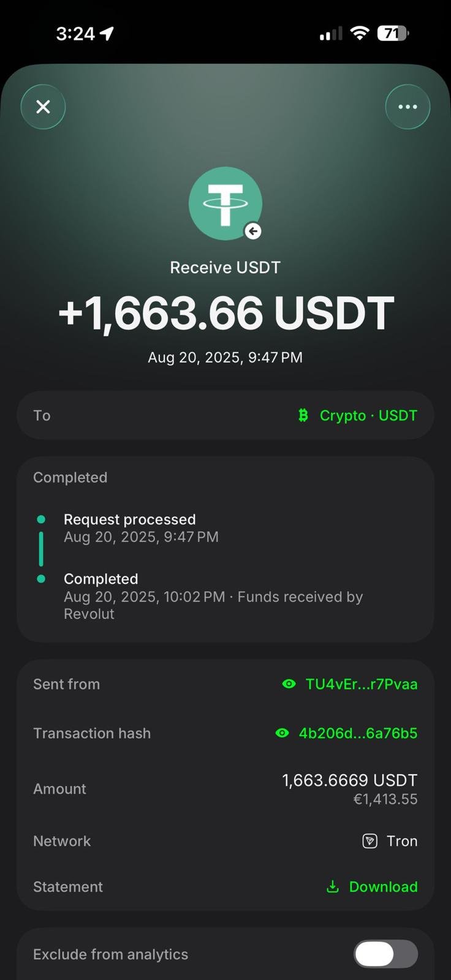Image resolution: width=451 pixels, height=980 pixels.
Task: Tap the Tron network icon
Action: 370,841
